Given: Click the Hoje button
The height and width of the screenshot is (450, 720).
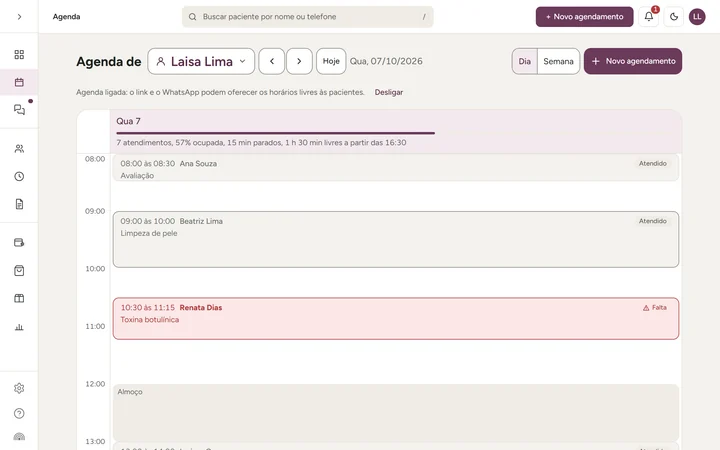Looking at the screenshot, I should tap(331, 61).
